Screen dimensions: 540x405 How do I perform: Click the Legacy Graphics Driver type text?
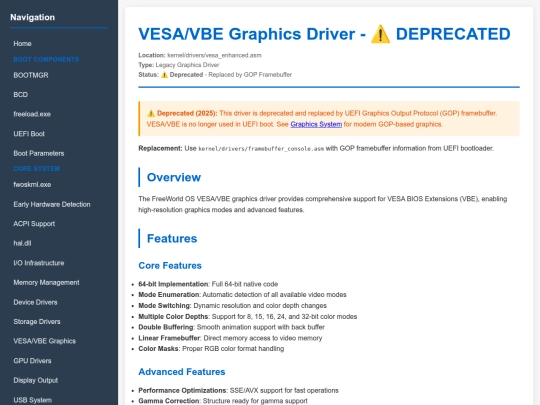[x=187, y=65]
